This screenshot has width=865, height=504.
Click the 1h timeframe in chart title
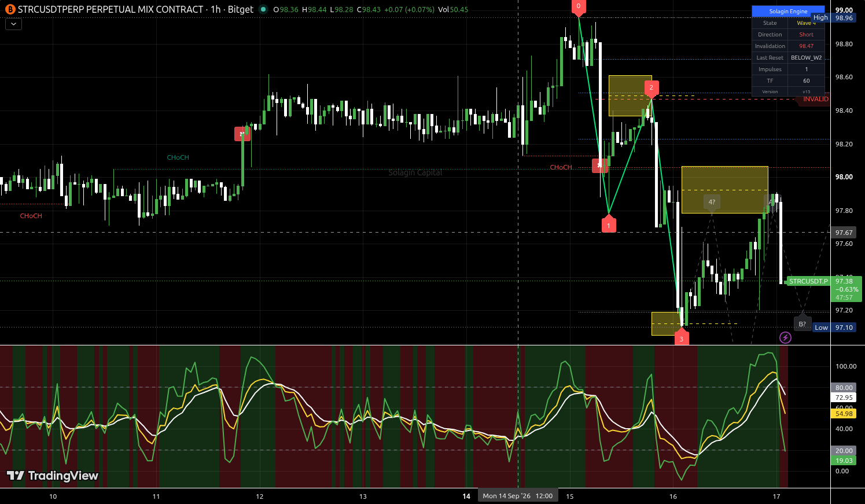[216, 9]
